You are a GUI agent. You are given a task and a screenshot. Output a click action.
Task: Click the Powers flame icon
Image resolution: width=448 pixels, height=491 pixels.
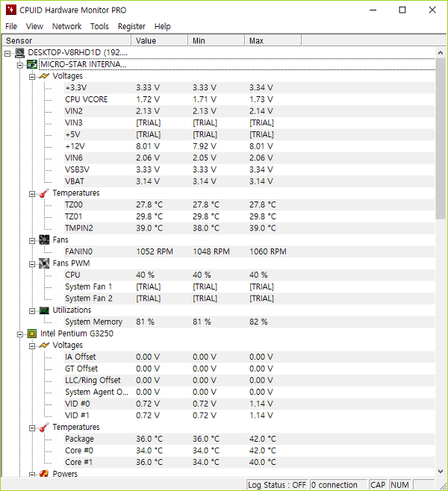[44, 473]
